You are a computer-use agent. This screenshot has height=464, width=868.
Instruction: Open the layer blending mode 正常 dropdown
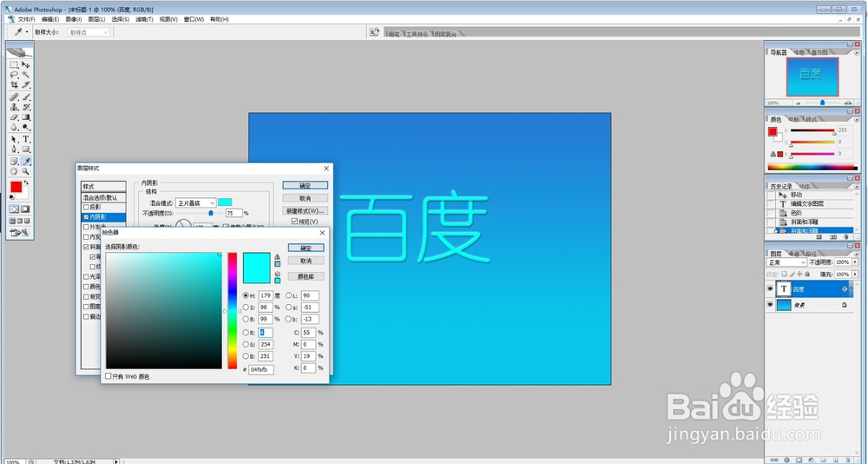point(786,262)
